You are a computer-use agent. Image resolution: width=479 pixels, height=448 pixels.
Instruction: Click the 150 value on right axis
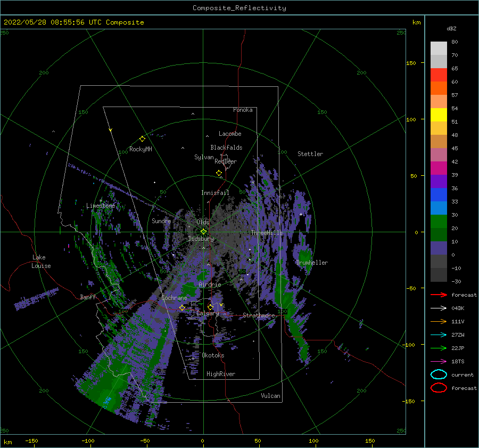[411, 63]
